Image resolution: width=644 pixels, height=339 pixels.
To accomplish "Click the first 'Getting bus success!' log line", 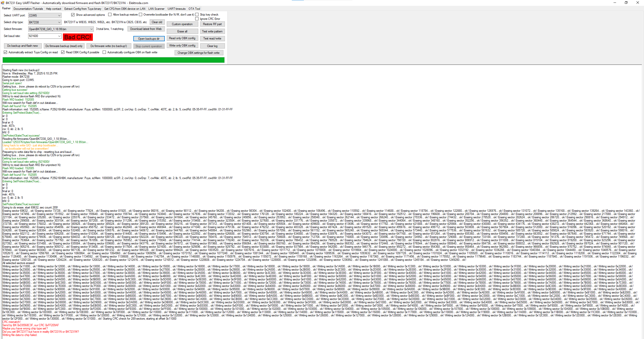I will (x=15, y=90).
